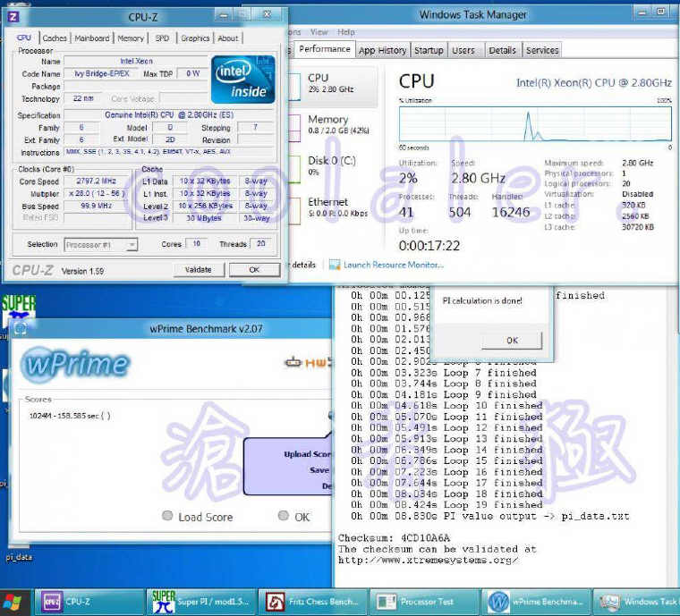
Task: Open the View menu in Task Manager
Action: [x=319, y=32]
